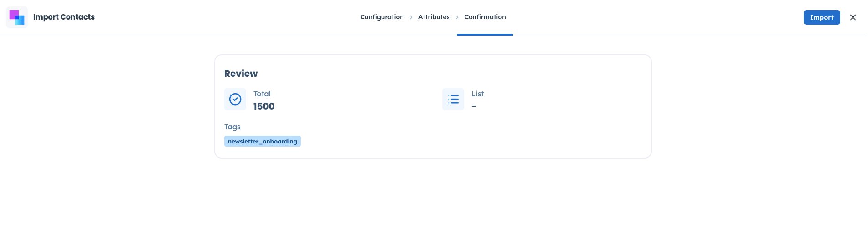Click the Review heading

click(241, 74)
